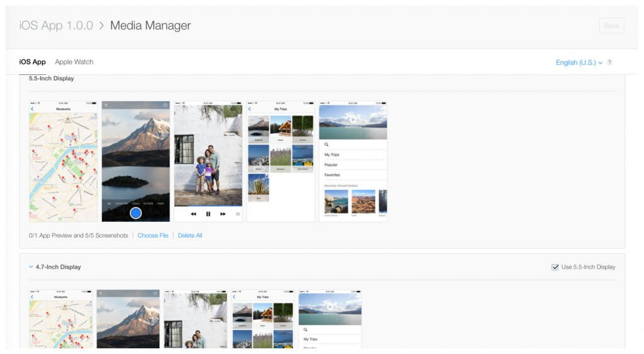The height and width of the screenshot is (354, 644).
Task: Select the mountain screenshot in 4.7-Inch Display
Action: click(128, 319)
